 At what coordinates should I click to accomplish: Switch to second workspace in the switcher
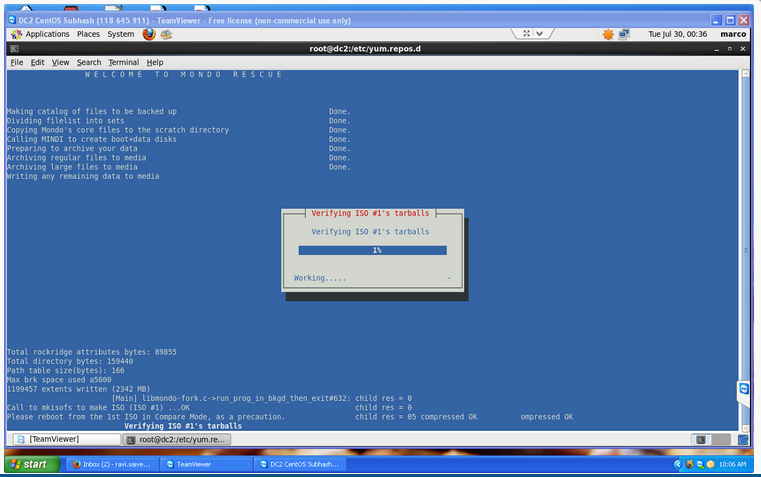717,439
